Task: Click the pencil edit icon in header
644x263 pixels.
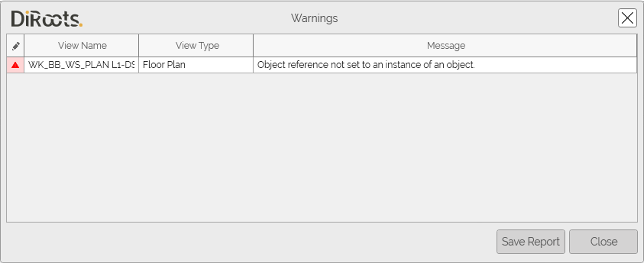Action: (16, 46)
